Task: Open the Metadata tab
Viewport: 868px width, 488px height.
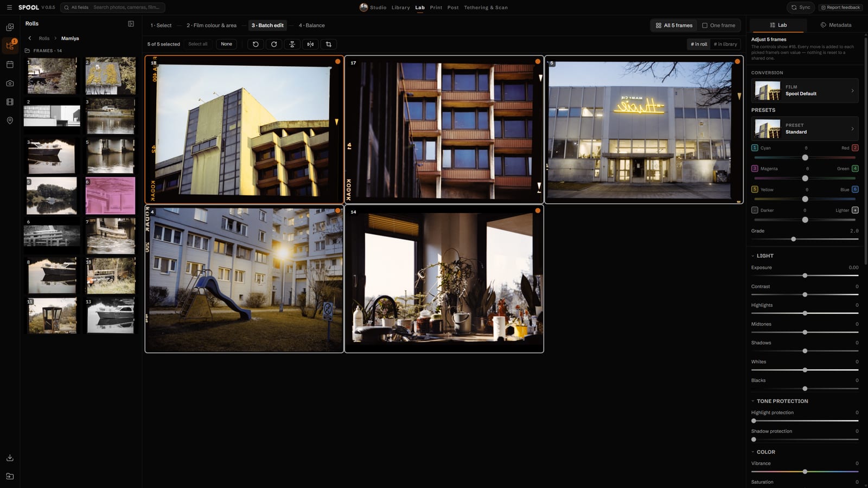Action: (835, 25)
